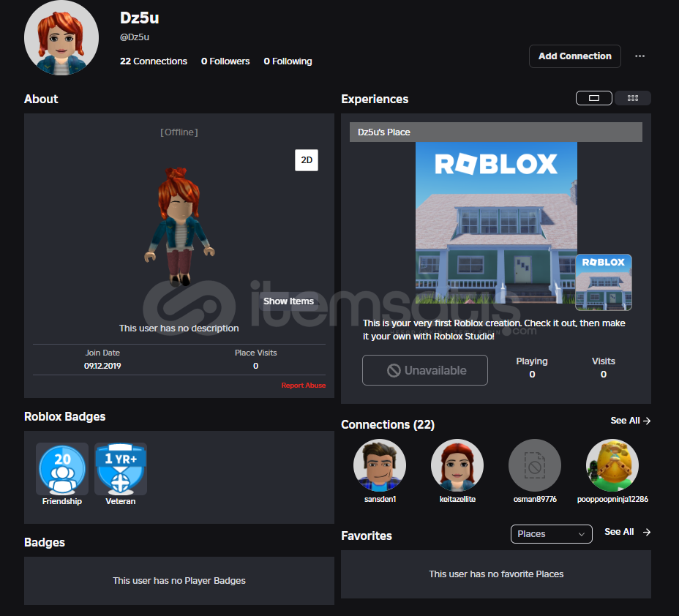
Task: Open keitazellite's avatar
Action: tap(457, 465)
